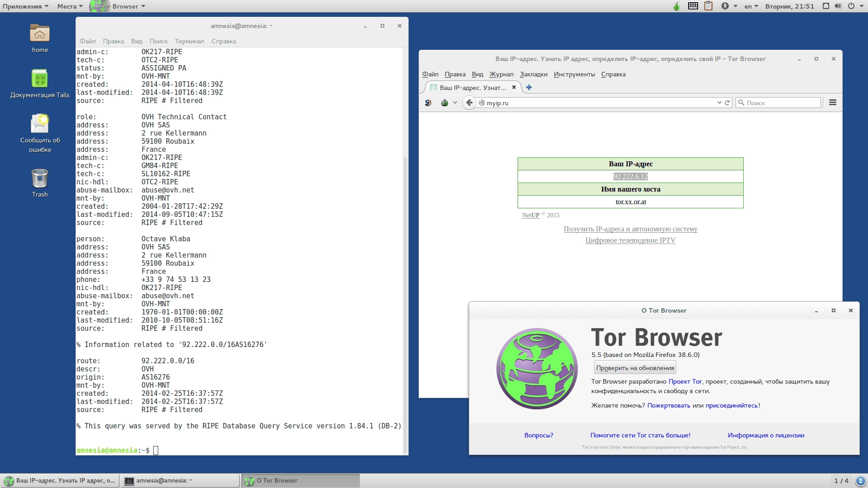The image size is (868, 488).
Task: Click the search magnifier icon in Поиск field
Action: [741, 103]
